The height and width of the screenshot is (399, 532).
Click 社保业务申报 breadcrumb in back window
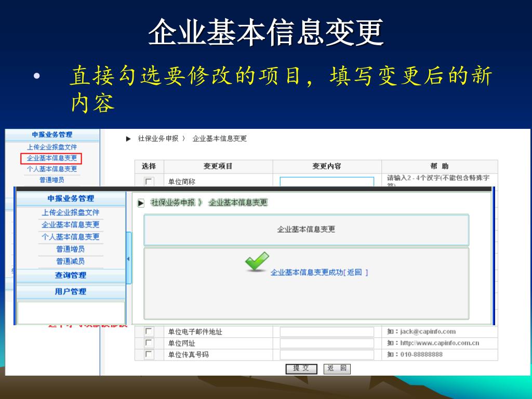coord(158,138)
